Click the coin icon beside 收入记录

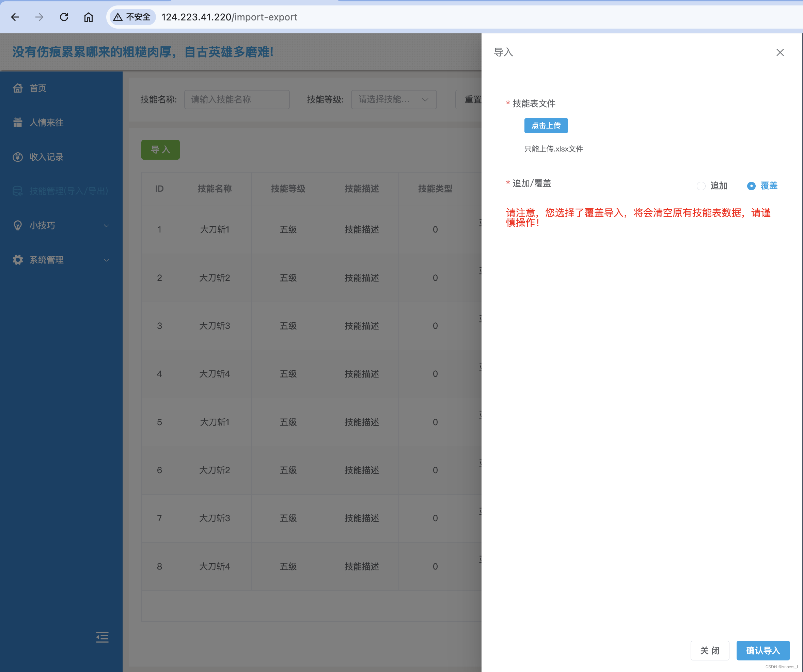tap(18, 157)
